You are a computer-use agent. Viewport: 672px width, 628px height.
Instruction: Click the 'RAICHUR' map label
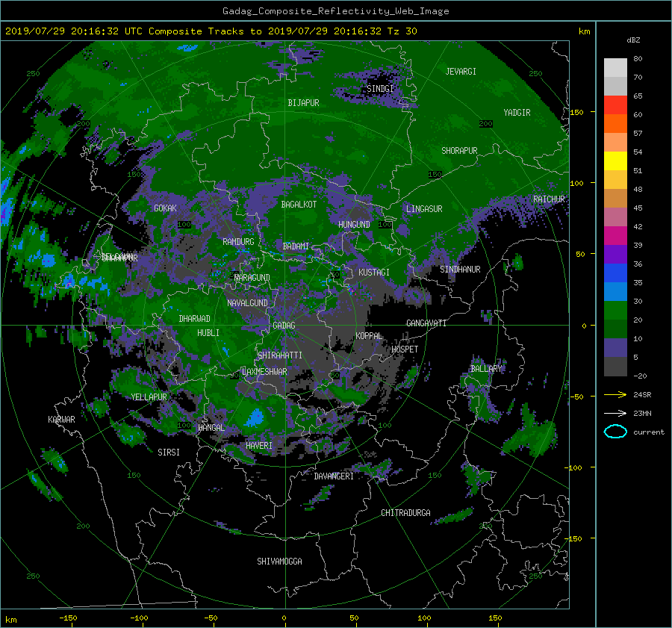(x=549, y=199)
